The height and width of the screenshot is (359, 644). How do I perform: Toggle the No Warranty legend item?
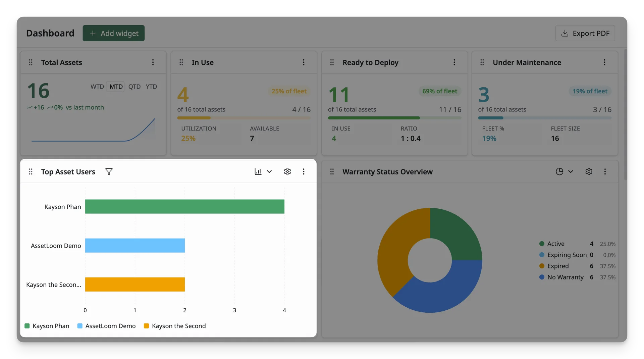coord(577,277)
